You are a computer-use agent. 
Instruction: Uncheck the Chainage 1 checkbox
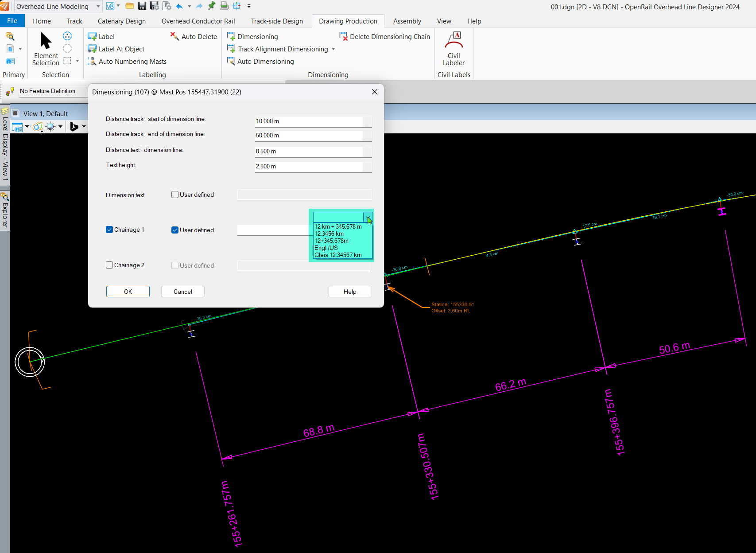tap(109, 230)
